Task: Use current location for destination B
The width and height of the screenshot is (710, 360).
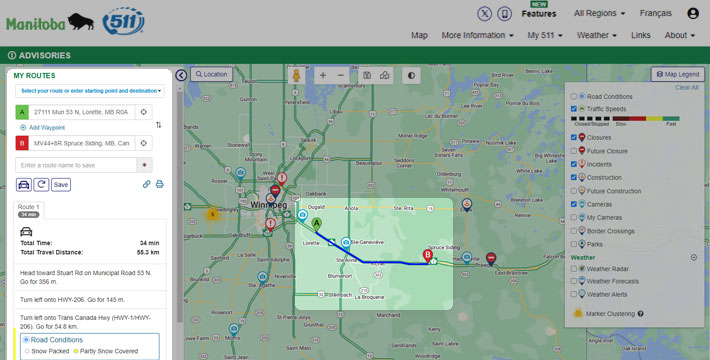Action: pos(144,143)
